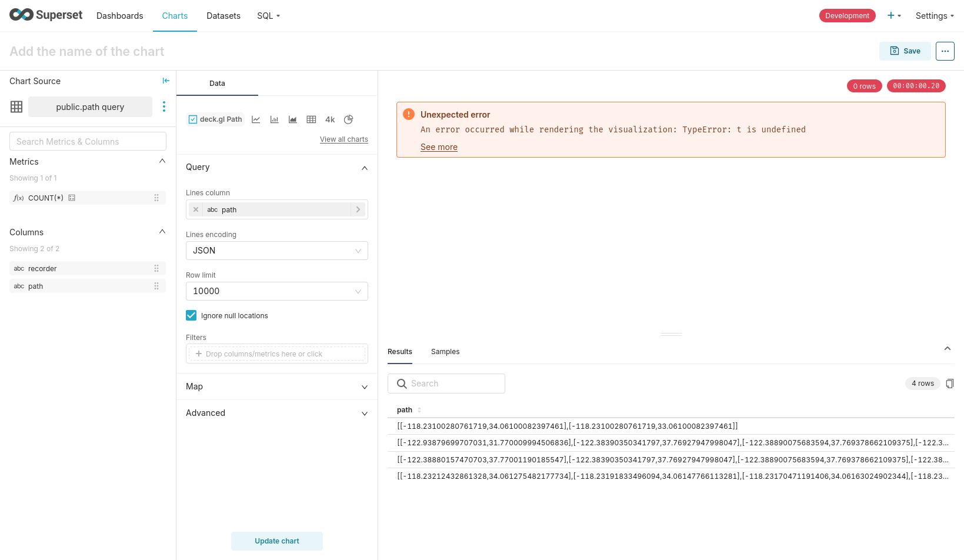The image size is (964, 560).
Task: Expand the Map section
Action: tap(365, 387)
